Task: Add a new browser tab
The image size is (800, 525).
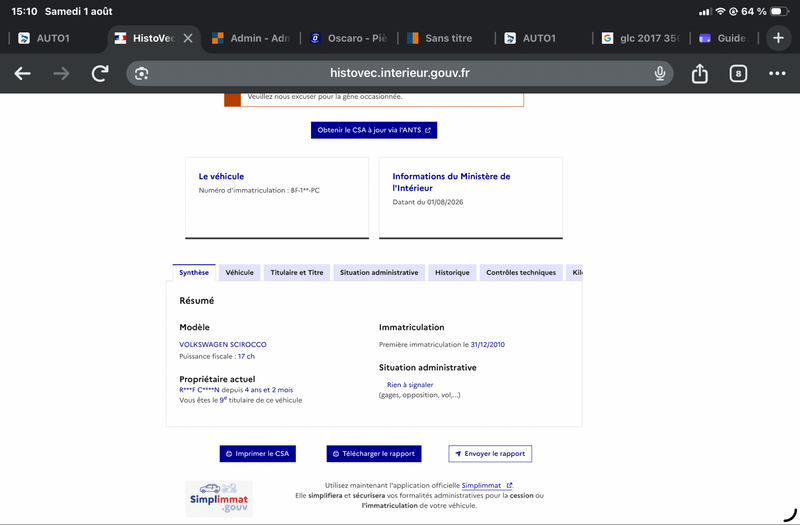Action: click(778, 38)
